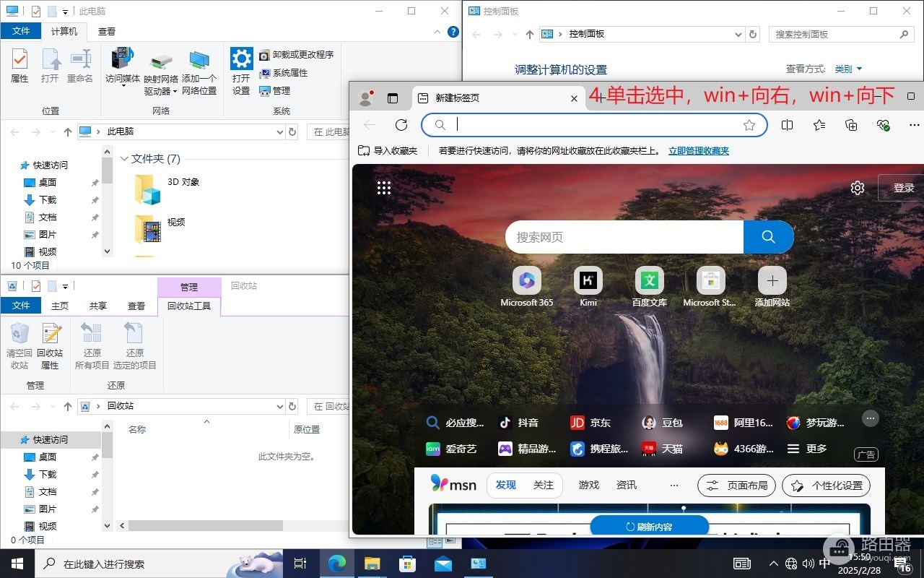Screen dimensions: 924x578
Task: Open the Windows Start menu
Action: coord(17,564)
